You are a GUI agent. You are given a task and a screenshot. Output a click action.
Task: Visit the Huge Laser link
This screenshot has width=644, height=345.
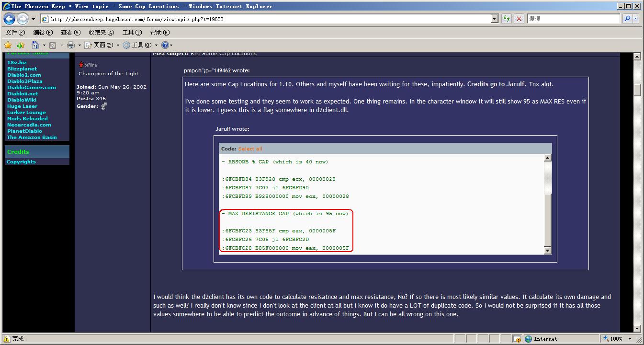tap(22, 106)
